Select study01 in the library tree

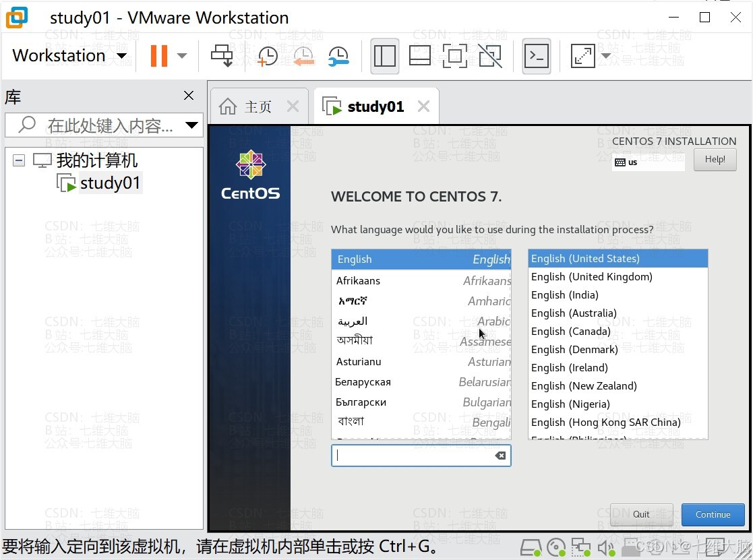point(110,183)
